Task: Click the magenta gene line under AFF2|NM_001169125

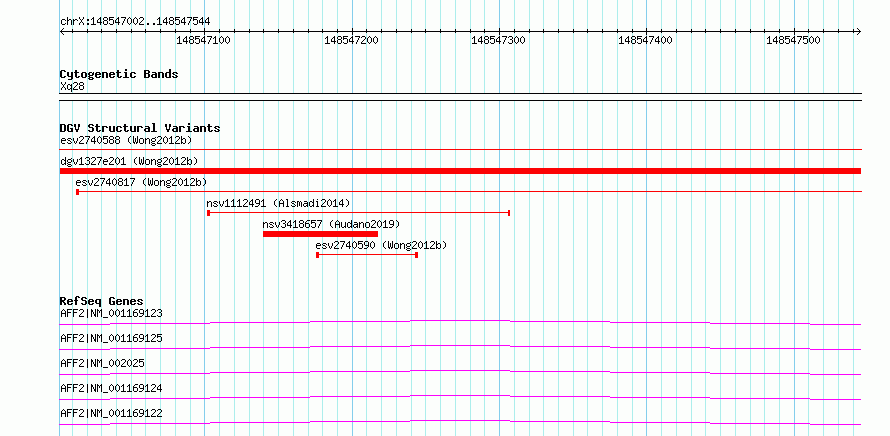Action: click(x=460, y=347)
